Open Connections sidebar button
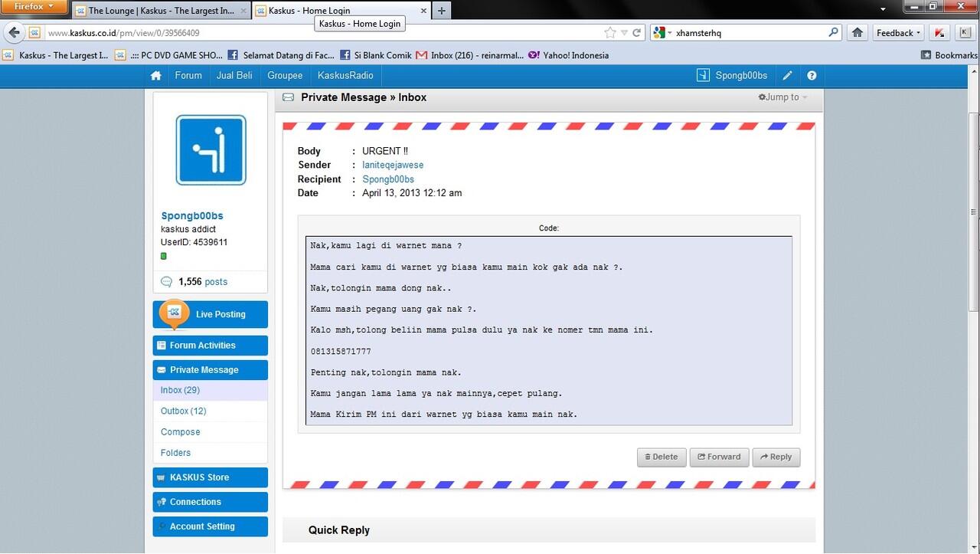980x554 pixels. point(211,502)
